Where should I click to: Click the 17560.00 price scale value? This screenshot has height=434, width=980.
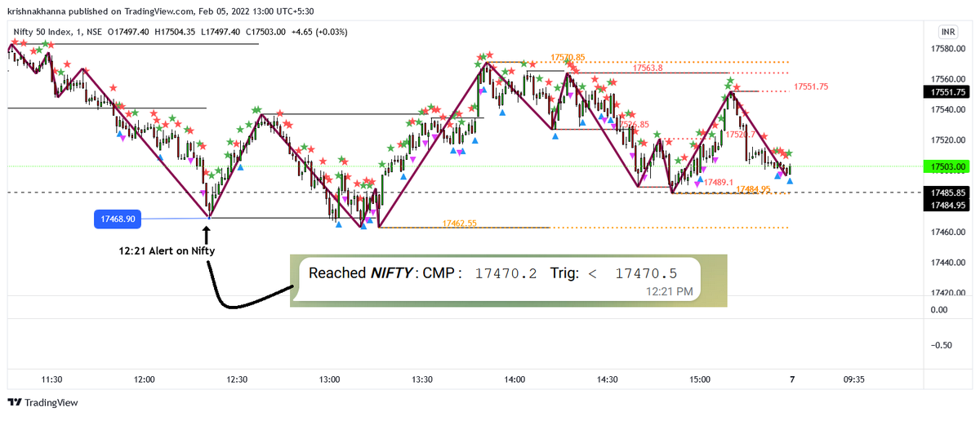(x=947, y=79)
